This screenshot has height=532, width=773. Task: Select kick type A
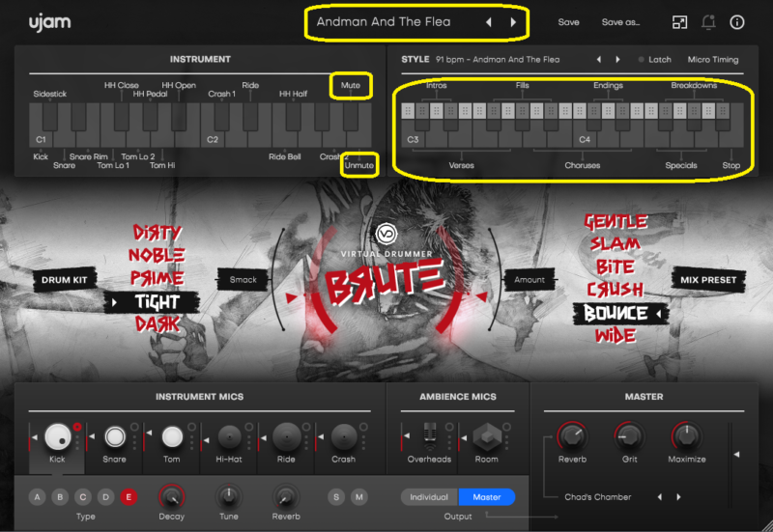tap(37, 497)
